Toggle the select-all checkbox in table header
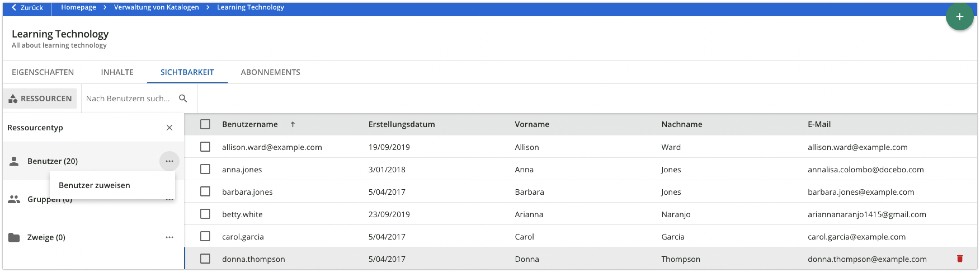 tap(205, 125)
